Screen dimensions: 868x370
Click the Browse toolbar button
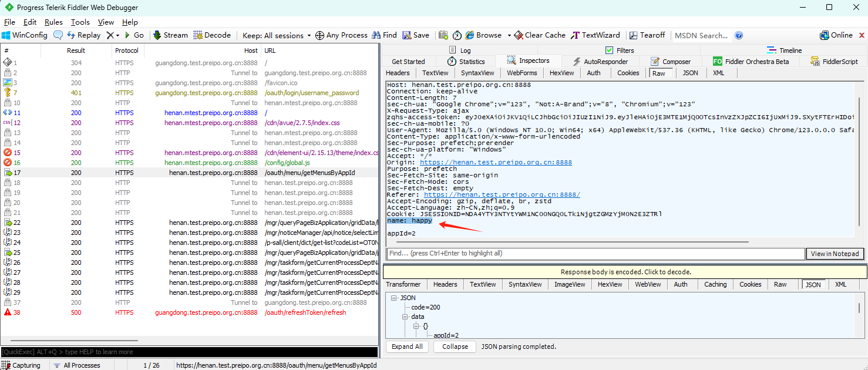tap(483, 35)
